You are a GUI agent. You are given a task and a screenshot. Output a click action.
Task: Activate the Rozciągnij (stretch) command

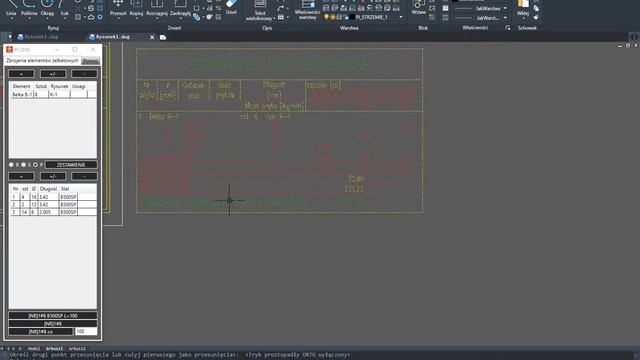click(x=157, y=7)
